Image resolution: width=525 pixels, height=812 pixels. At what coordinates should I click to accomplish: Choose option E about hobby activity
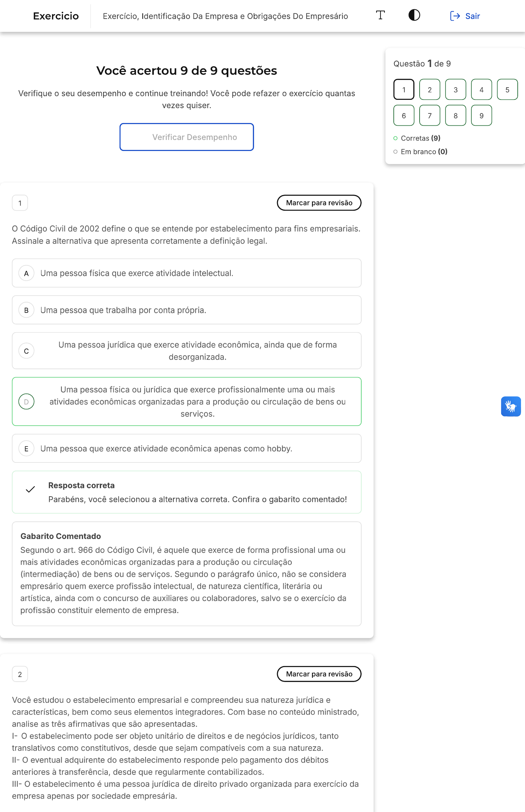click(x=187, y=448)
